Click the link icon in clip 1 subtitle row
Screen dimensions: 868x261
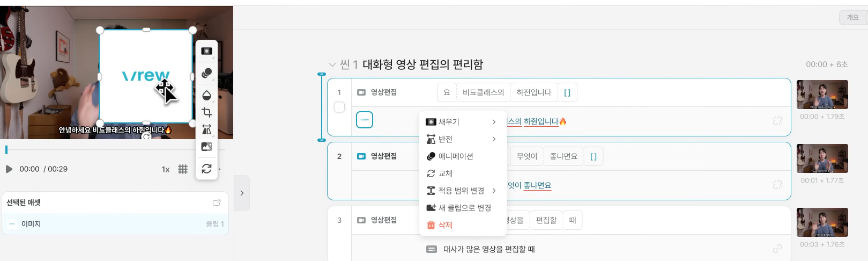coord(777,121)
